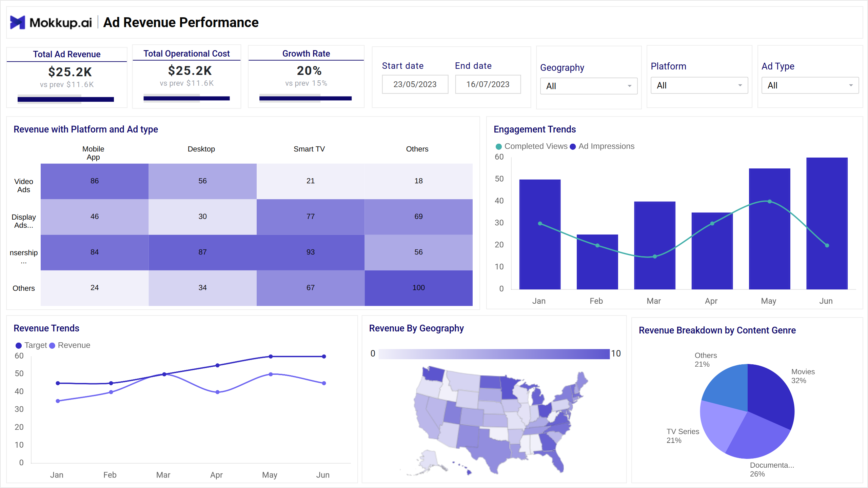Viewport: 868px width, 488px height.
Task: Click the Mobile App column header
Action: [93, 153]
